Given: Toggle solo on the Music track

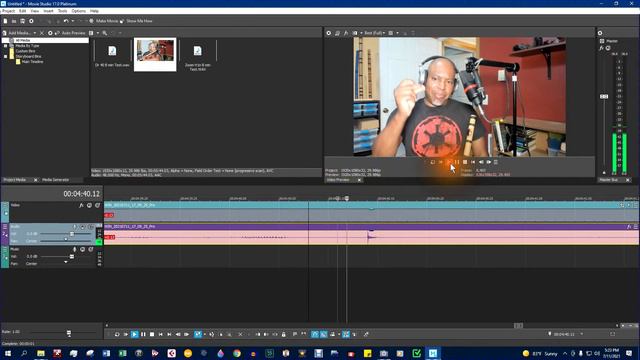Looking at the screenshot, I should click(91, 249).
